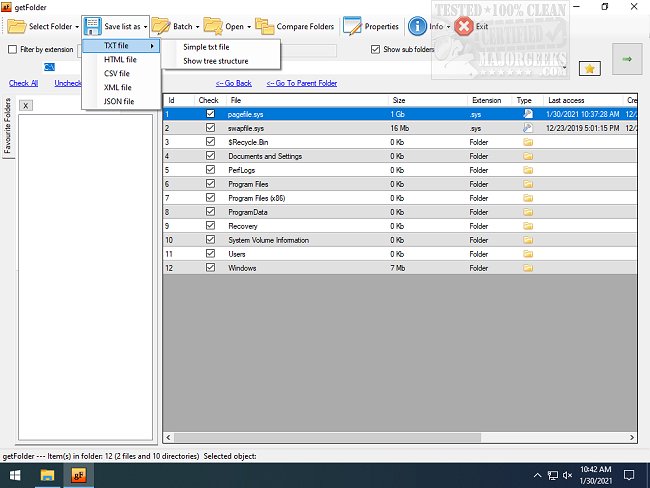Click the folder icon in PerfLogs row
The image size is (650, 488).
528,170
